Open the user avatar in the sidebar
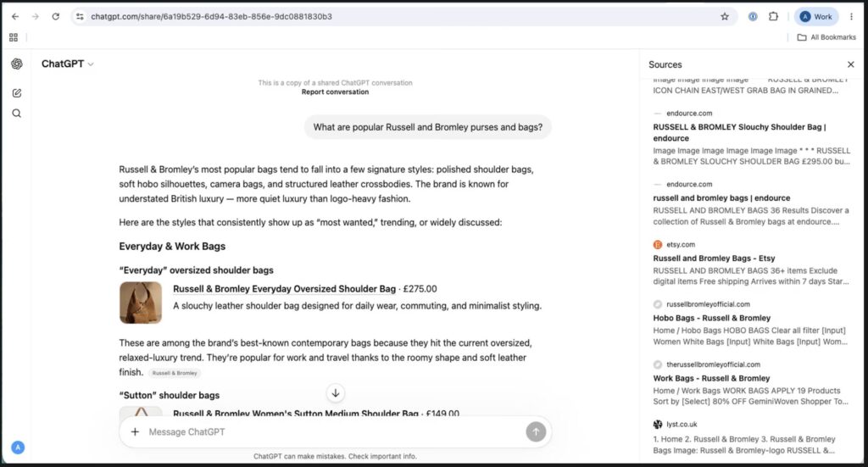 18,447
